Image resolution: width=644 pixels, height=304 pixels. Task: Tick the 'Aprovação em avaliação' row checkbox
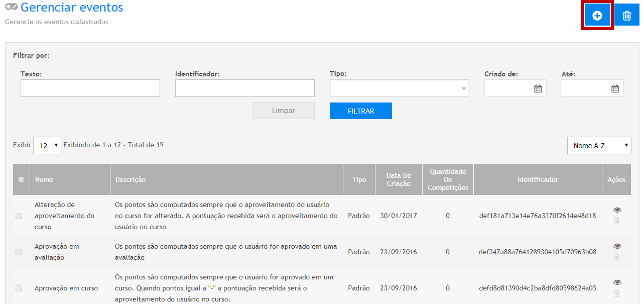[x=19, y=252]
